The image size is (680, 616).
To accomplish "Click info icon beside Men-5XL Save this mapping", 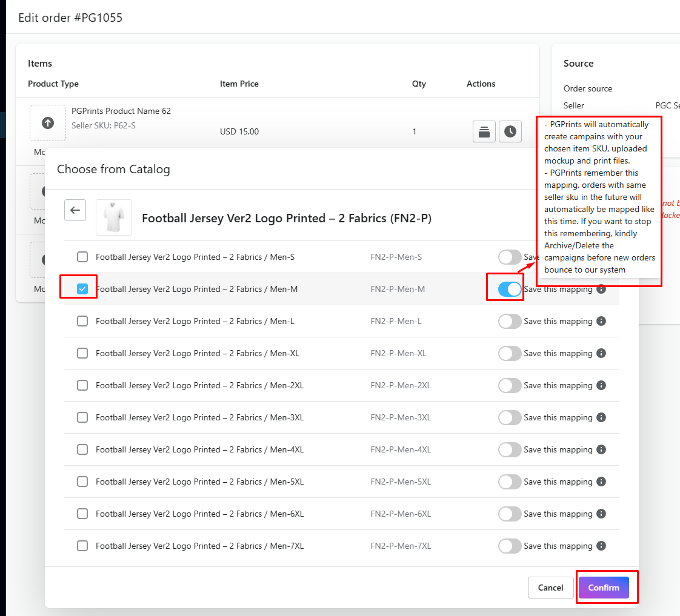I will [601, 482].
